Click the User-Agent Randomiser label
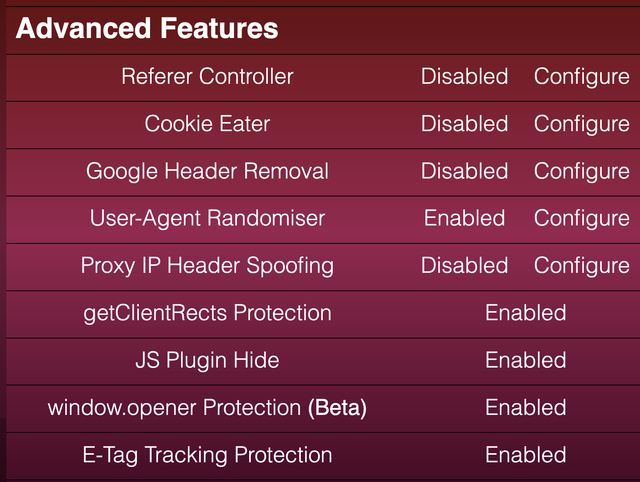Screen dimensions: 640x482 point(207,219)
